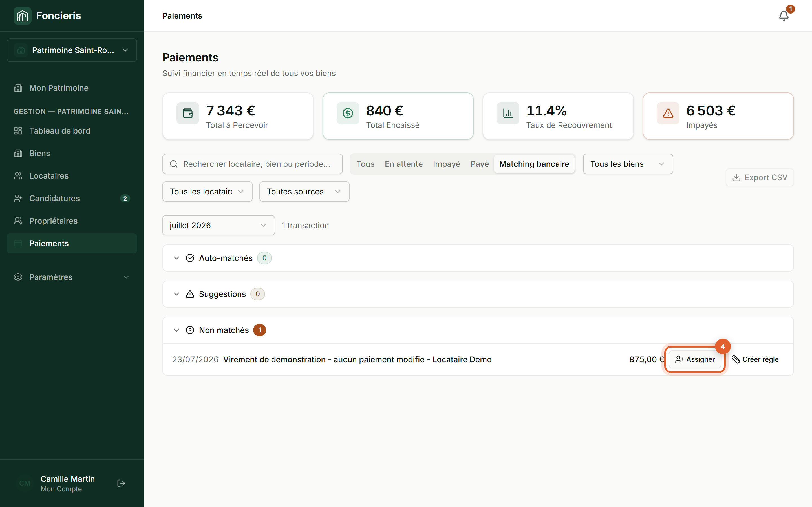Screen dimensions: 812x507
Task: Select the En attente filter tab
Action: click(x=404, y=164)
